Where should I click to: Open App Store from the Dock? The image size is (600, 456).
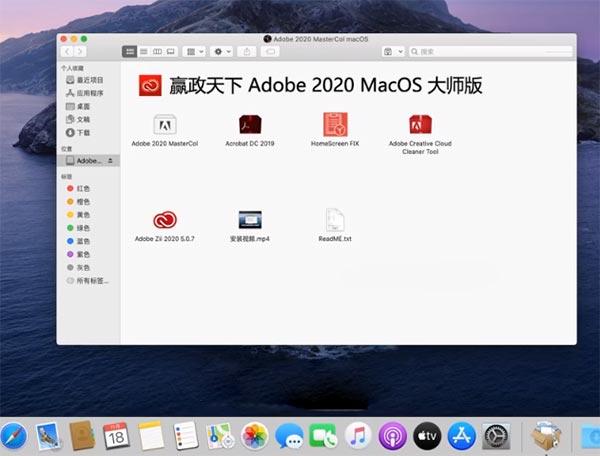461,436
